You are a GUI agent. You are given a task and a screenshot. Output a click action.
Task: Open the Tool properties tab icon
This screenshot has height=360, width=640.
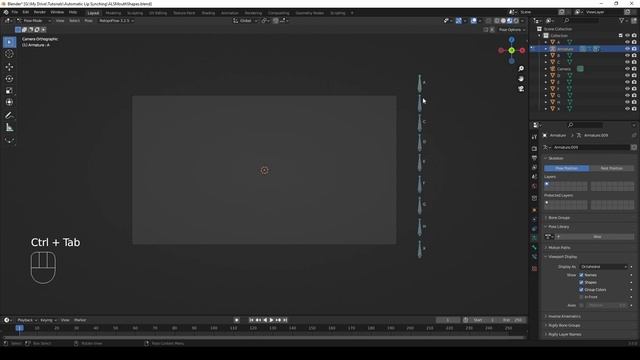point(534,137)
